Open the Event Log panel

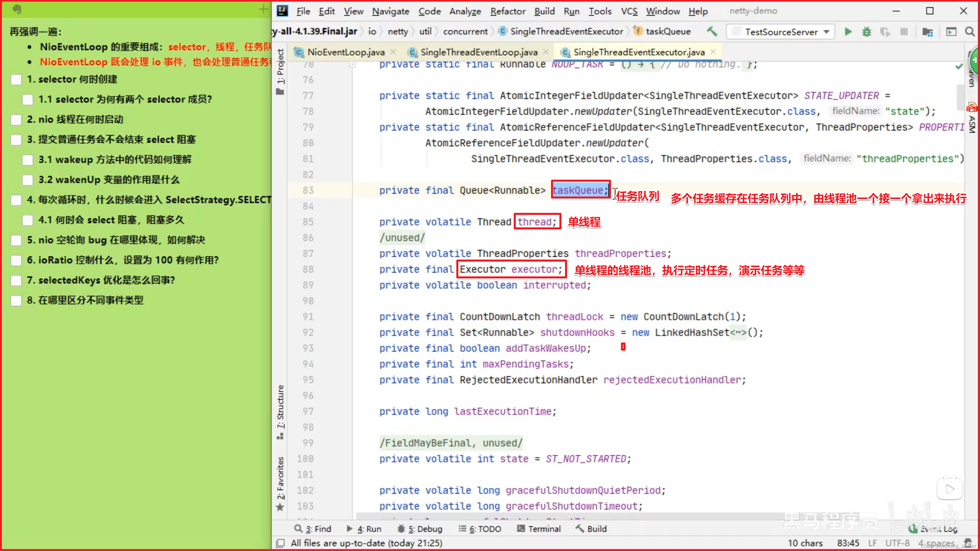tap(933, 529)
